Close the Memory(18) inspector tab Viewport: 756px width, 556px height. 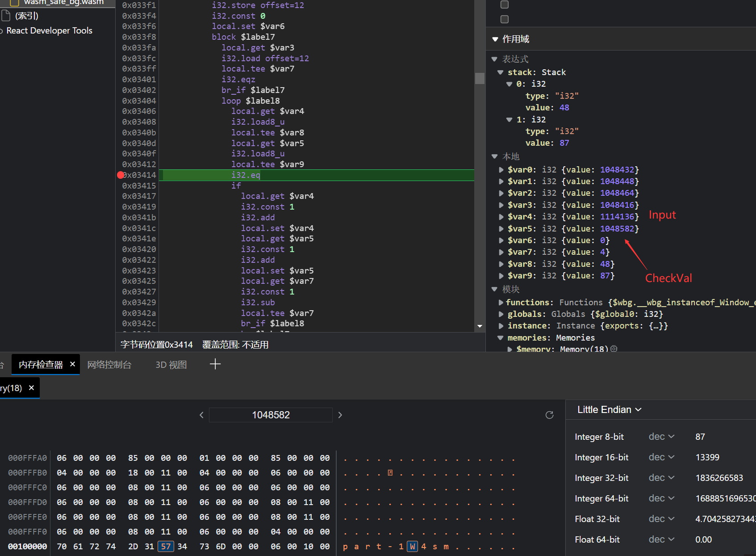click(31, 388)
